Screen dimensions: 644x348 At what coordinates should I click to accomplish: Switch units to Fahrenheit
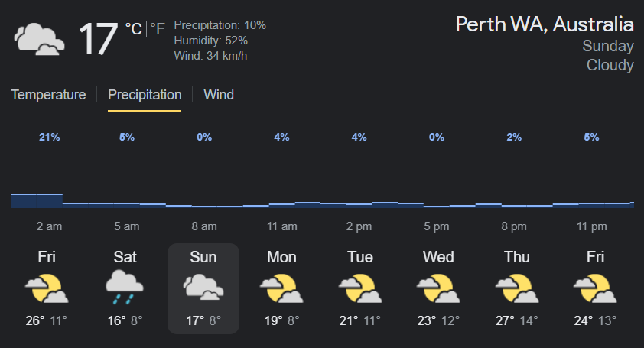tap(158, 29)
